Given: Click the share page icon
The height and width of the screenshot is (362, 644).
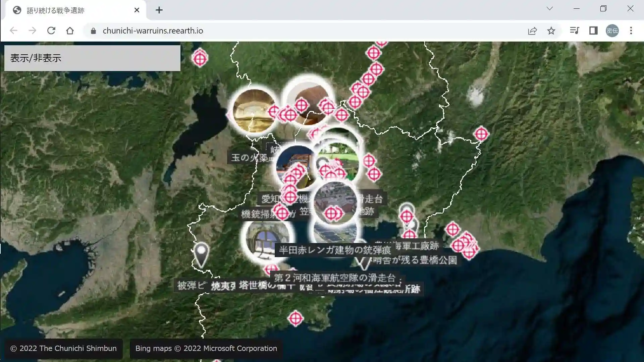Looking at the screenshot, I should pos(532,31).
